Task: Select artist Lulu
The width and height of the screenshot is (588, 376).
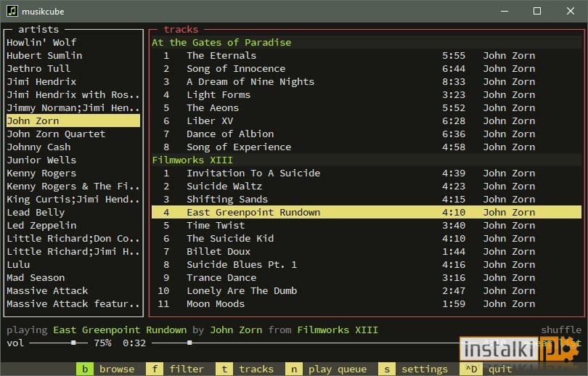Action: [x=73, y=265]
